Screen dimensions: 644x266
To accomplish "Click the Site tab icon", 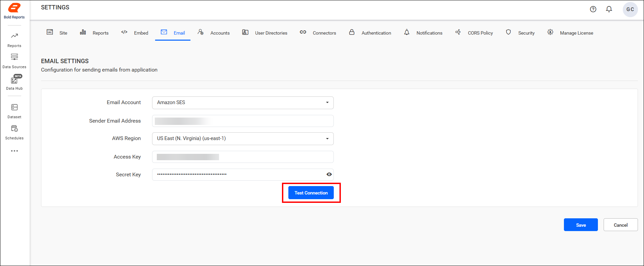I will point(50,32).
